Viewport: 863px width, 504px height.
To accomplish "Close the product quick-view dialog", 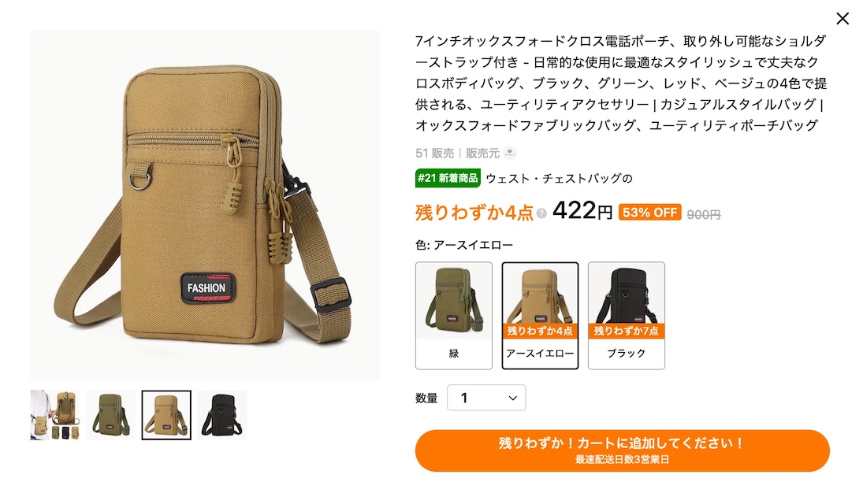I will (x=842, y=19).
